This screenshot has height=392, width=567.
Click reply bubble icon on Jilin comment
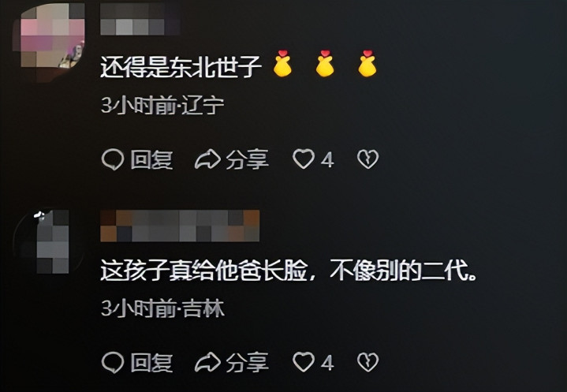pos(113,362)
